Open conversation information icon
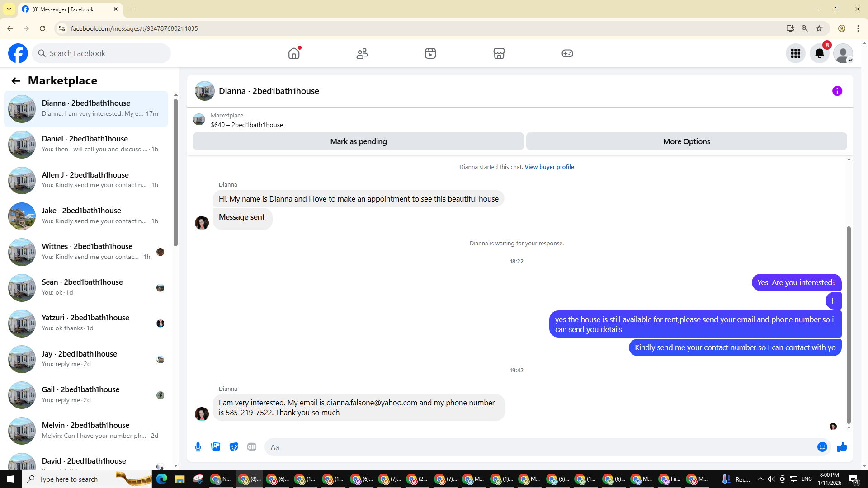Image resolution: width=868 pixels, height=488 pixels. (x=837, y=91)
